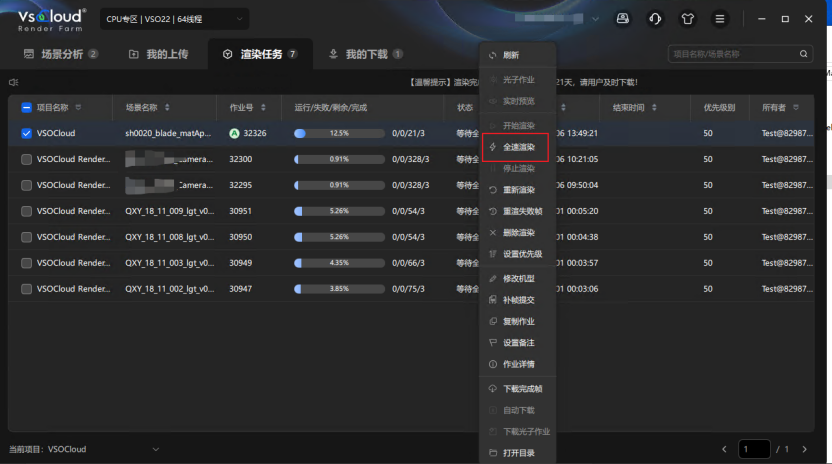Toggle the select-all checkbox in table header
The image size is (832, 464).
[x=27, y=107]
